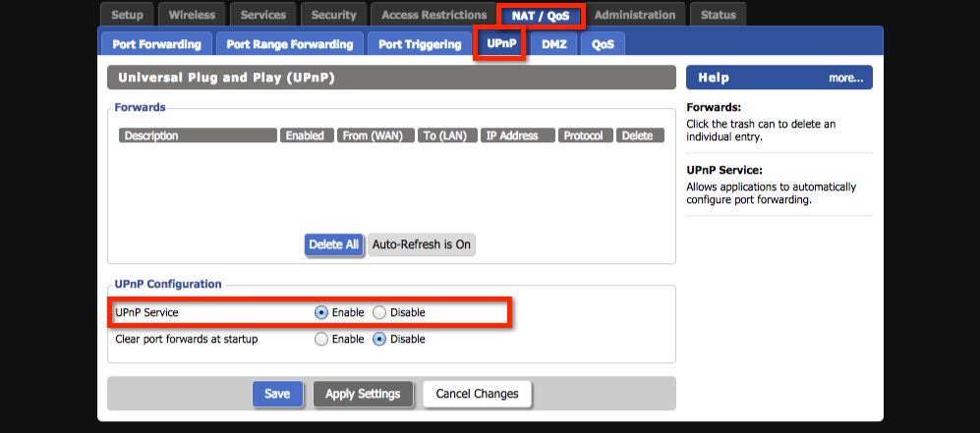Enable the UPnP Service radio option
Screen dimensions: 980x433
[x=321, y=312]
